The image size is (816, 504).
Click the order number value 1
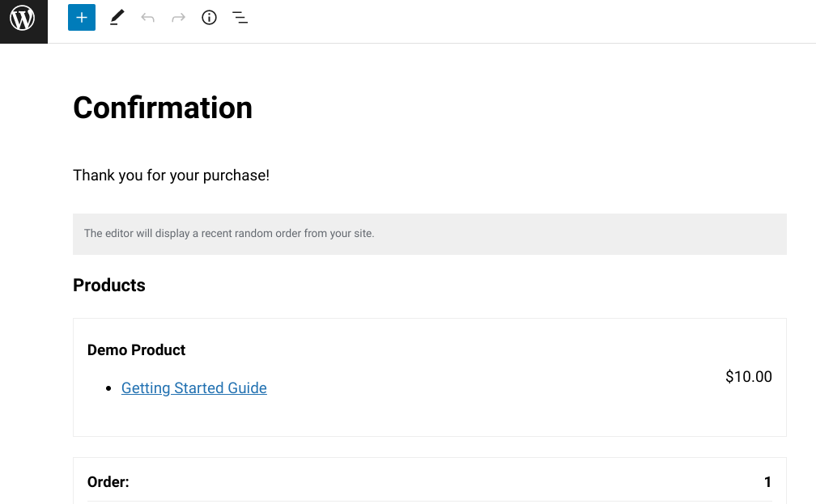767,481
